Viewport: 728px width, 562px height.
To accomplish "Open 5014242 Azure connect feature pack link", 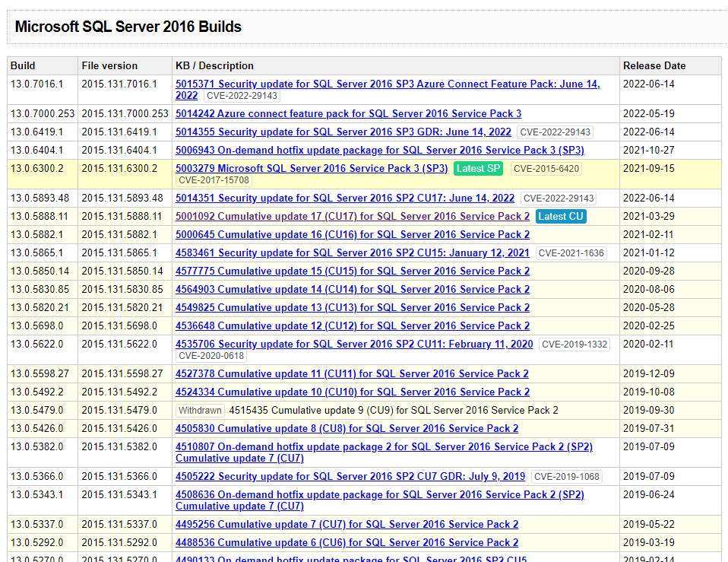I will pyautogui.click(x=348, y=114).
